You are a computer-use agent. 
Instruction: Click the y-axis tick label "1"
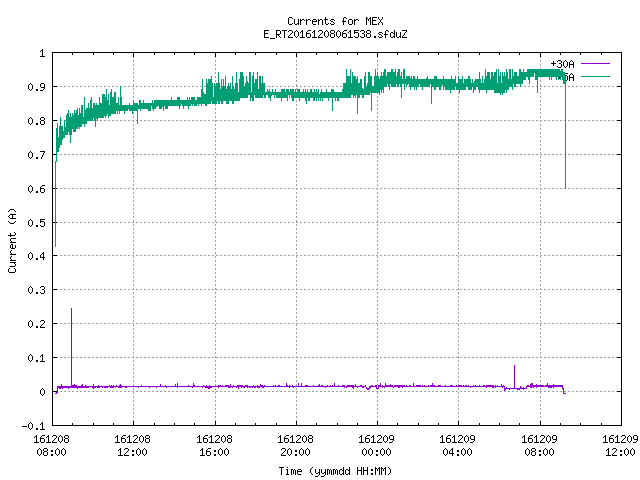coord(42,53)
